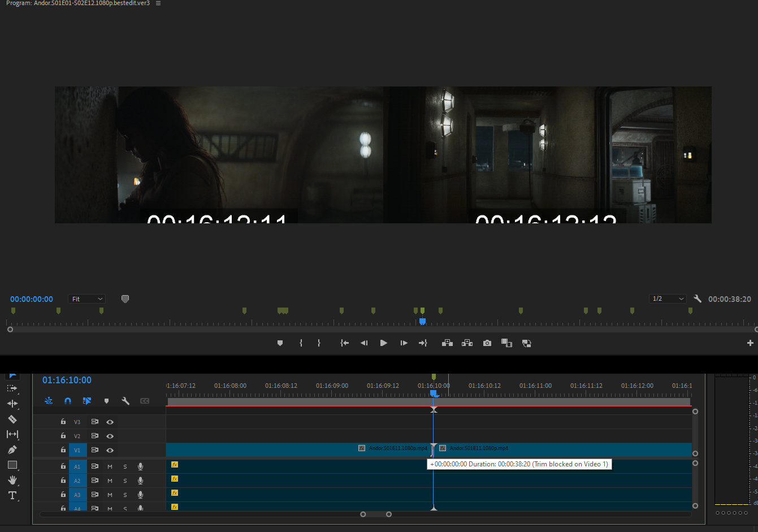
Task: Select the Hand tool
Action: click(12, 480)
